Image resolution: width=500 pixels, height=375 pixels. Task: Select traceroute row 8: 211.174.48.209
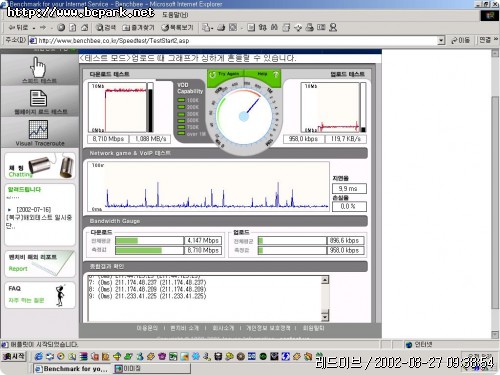(147, 289)
